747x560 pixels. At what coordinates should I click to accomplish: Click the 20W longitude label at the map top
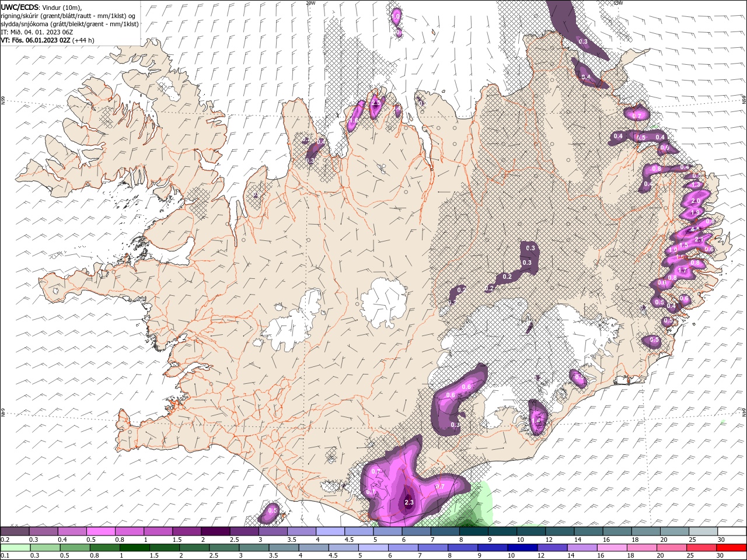click(x=310, y=3)
